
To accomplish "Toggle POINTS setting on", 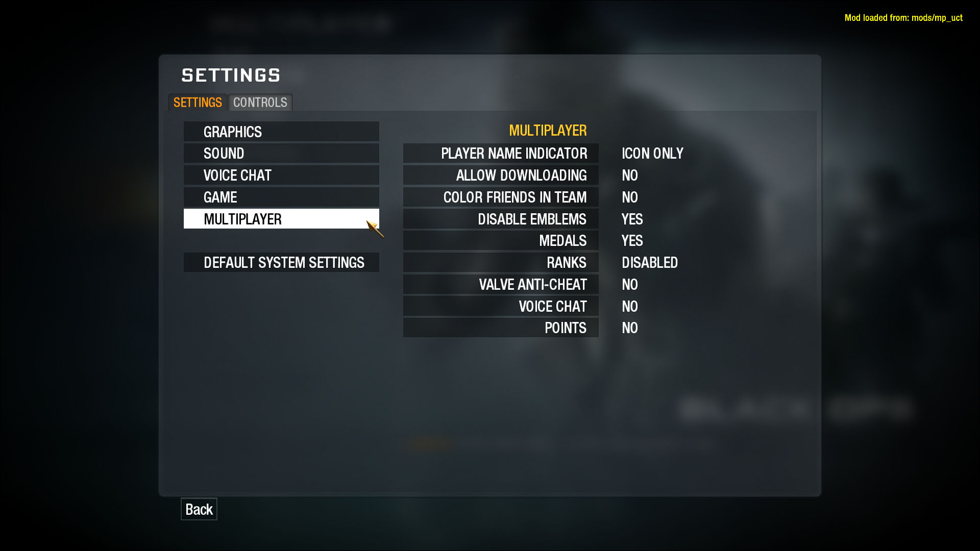I will pos(629,328).
